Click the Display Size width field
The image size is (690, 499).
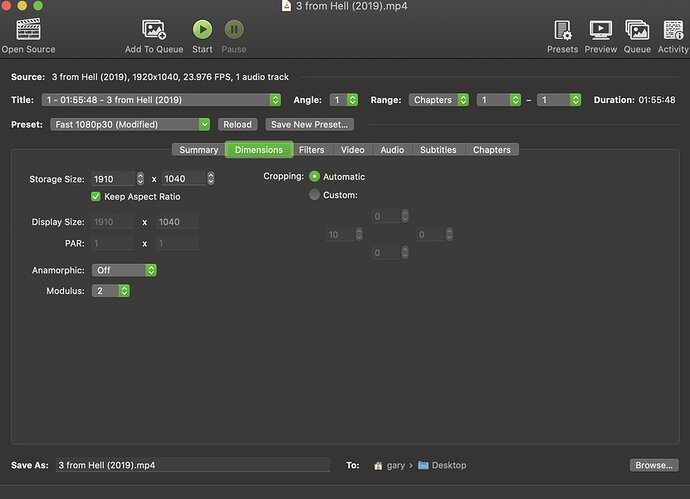point(112,222)
